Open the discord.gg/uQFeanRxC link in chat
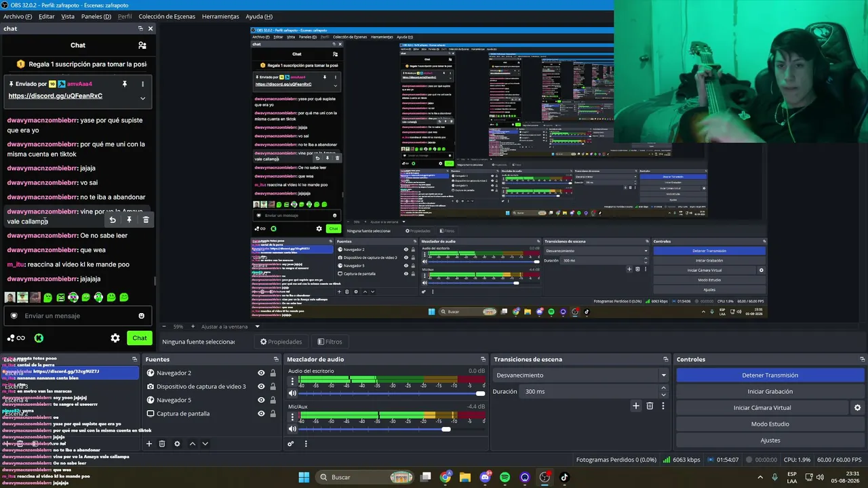Viewport: 868px width, 488px height. [x=56, y=96]
